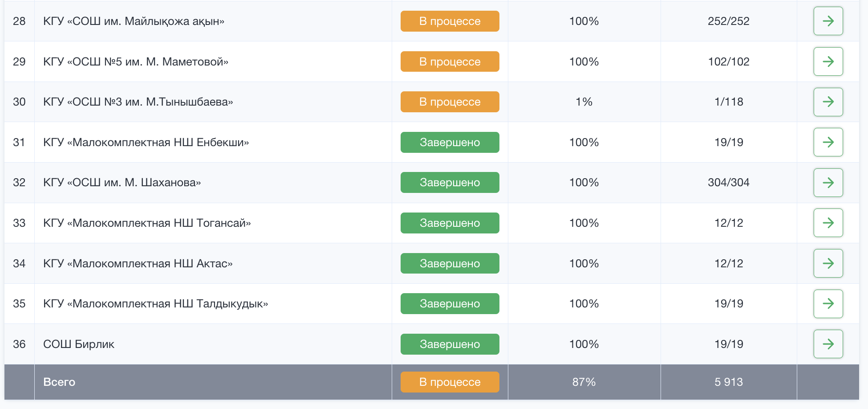
Task: Open arrow for СОШ Бирлик row
Action: (x=828, y=344)
